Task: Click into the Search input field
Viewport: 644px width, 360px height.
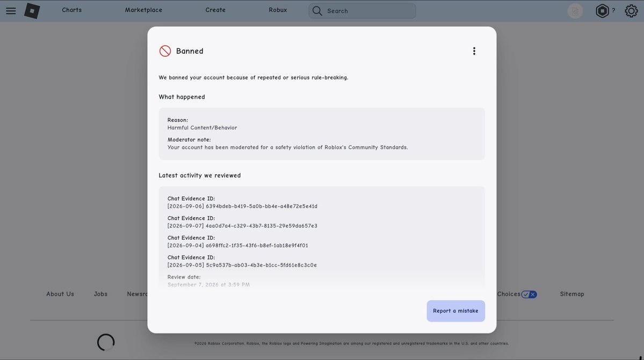Action: click(362, 11)
